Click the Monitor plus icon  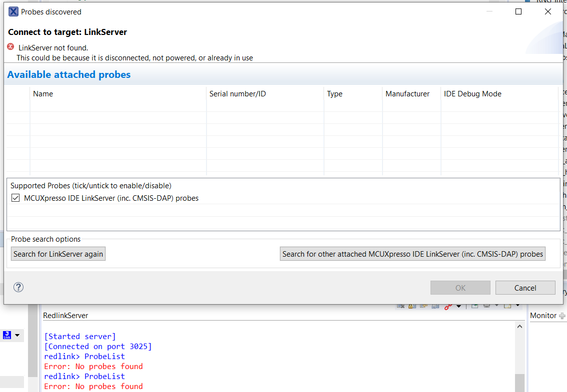(562, 316)
